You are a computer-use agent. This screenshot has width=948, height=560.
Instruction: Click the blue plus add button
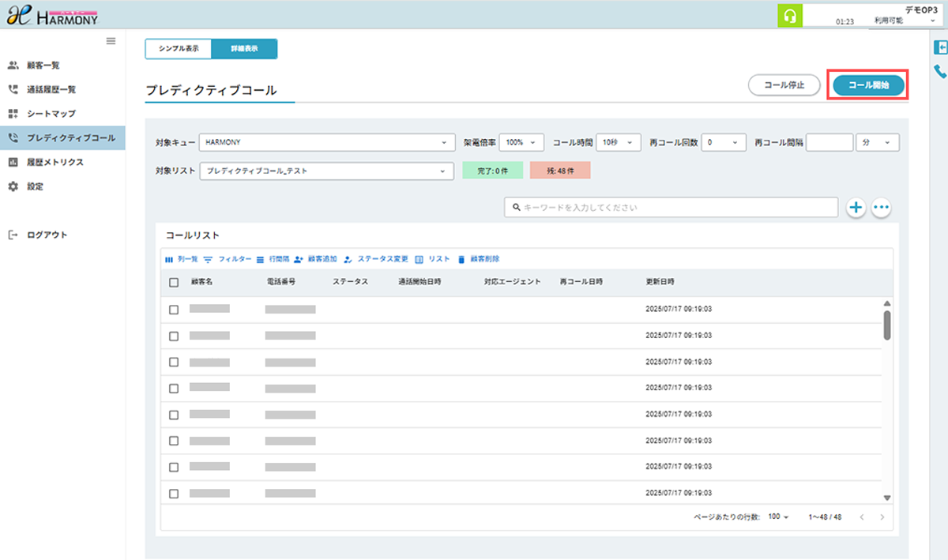[856, 207]
